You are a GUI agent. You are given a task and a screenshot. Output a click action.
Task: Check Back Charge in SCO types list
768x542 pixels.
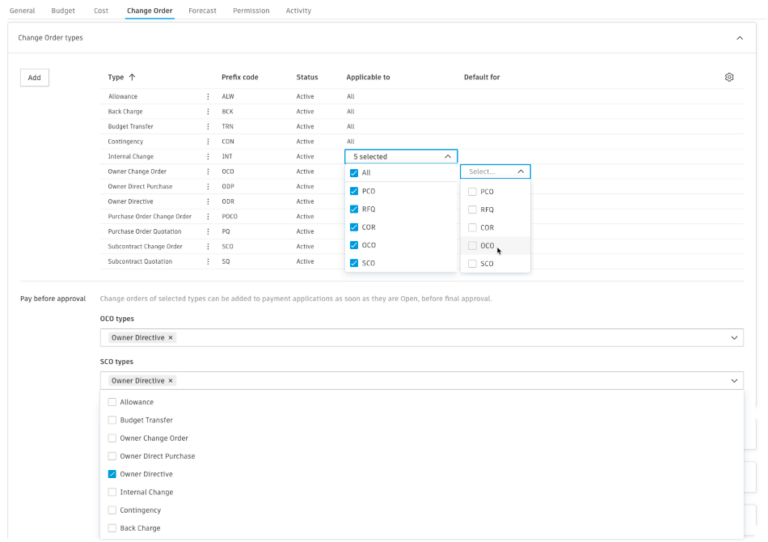click(x=112, y=528)
